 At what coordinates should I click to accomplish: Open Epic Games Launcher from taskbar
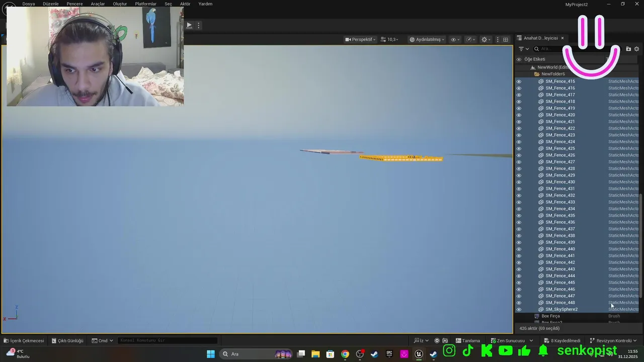point(389,354)
